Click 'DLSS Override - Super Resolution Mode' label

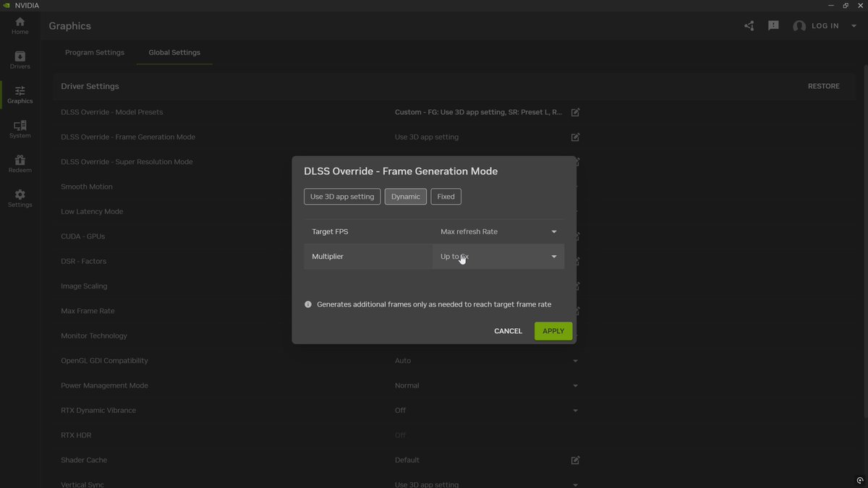pos(127,162)
